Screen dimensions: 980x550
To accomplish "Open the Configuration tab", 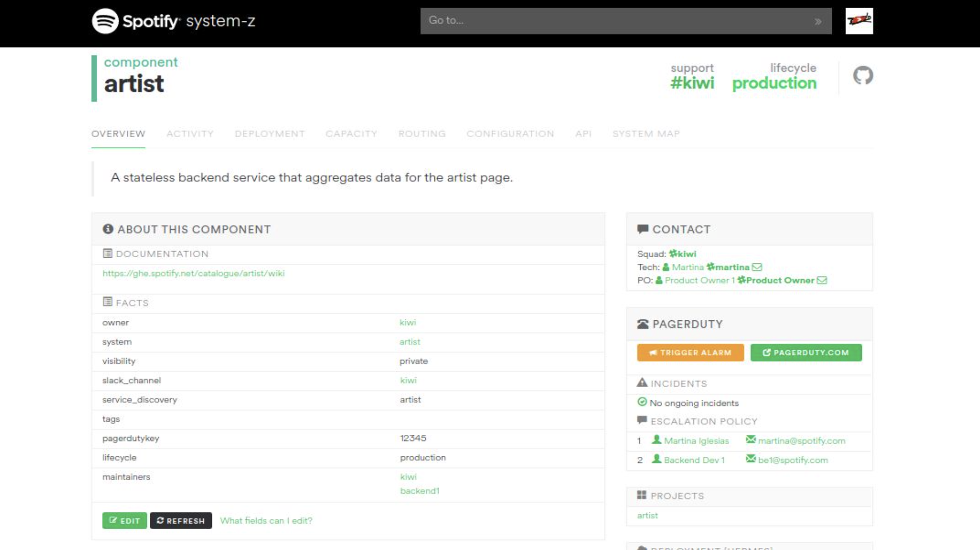I will click(x=510, y=133).
